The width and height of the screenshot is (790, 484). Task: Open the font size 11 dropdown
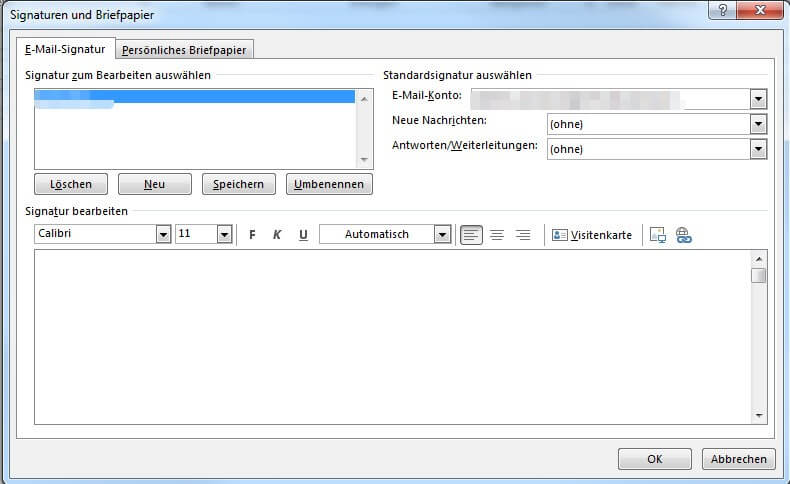tap(224, 235)
